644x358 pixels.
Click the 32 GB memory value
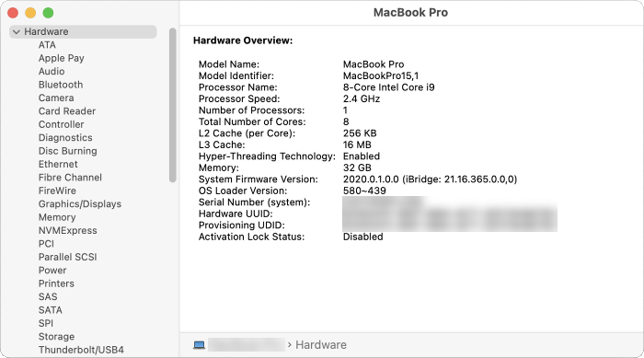click(357, 167)
